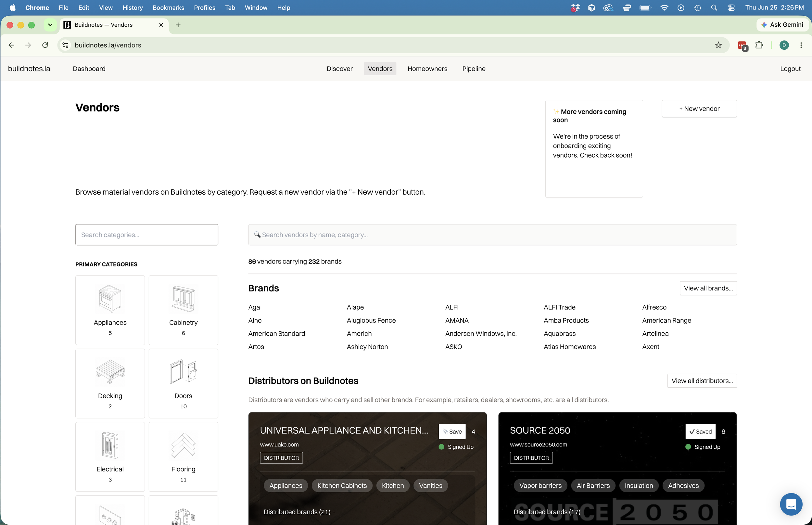The image size is (812, 525).
Task: Click the + New vendor button
Action: [699, 109]
